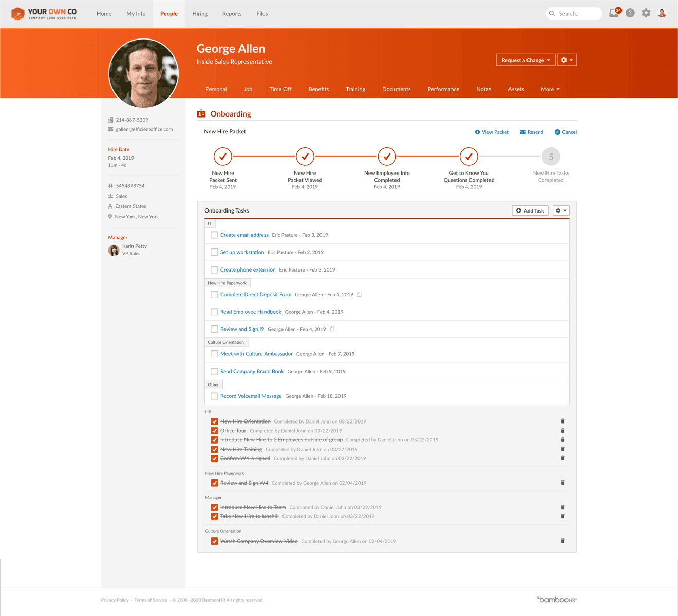Click the Onboarding Tasks settings gear
The width and height of the screenshot is (678, 616).
coord(560,210)
